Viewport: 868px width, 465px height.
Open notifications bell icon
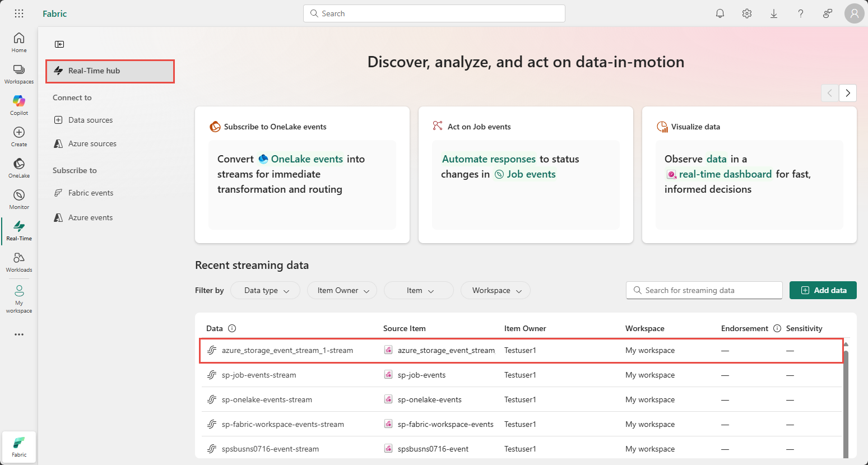point(720,13)
